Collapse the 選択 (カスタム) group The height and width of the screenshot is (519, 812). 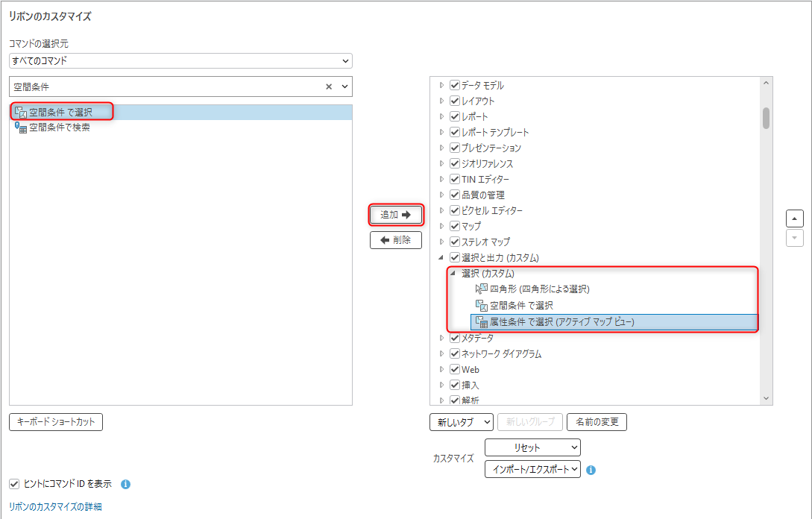pos(452,274)
